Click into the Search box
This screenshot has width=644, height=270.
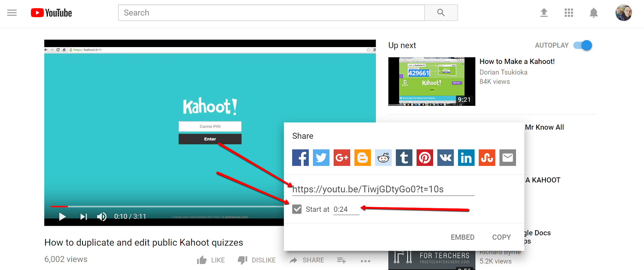click(271, 13)
